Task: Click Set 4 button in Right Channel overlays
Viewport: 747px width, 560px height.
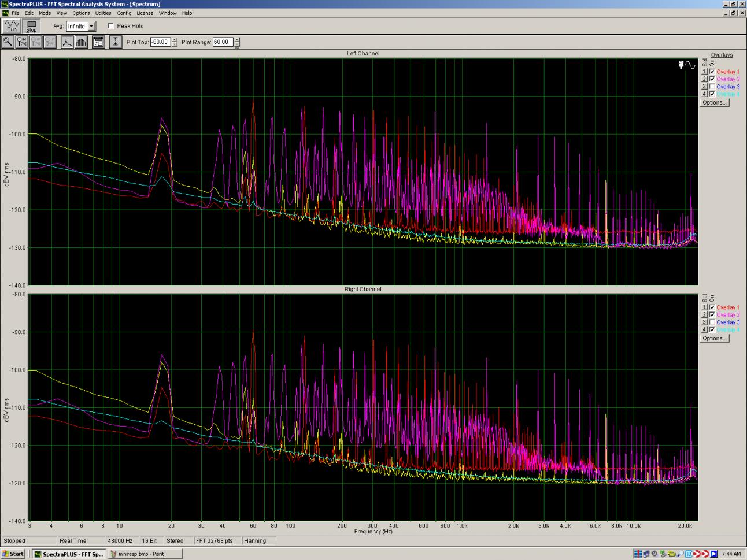Action: [705, 330]
